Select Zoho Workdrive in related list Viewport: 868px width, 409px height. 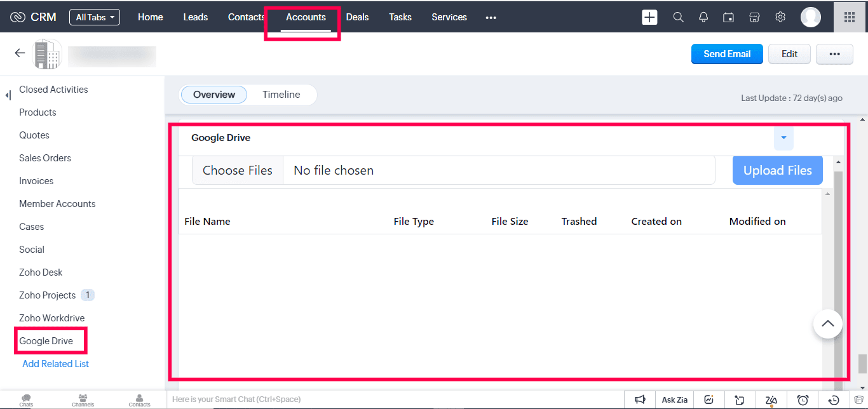pos(51,318)
